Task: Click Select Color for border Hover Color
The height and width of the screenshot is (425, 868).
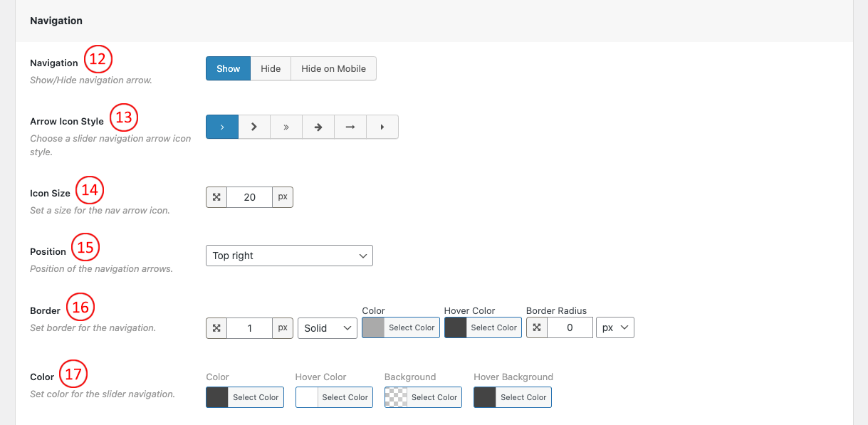Action: (x=493, y=327)
